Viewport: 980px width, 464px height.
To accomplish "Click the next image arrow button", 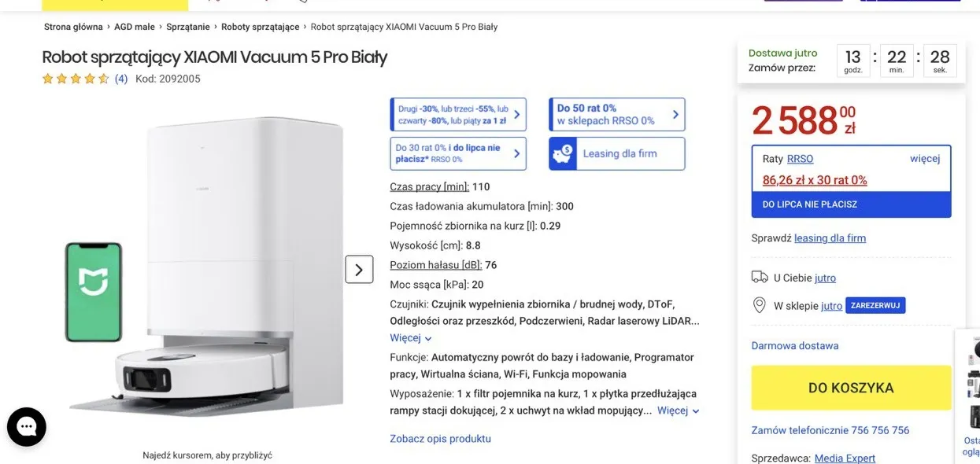I will point(359,270).
